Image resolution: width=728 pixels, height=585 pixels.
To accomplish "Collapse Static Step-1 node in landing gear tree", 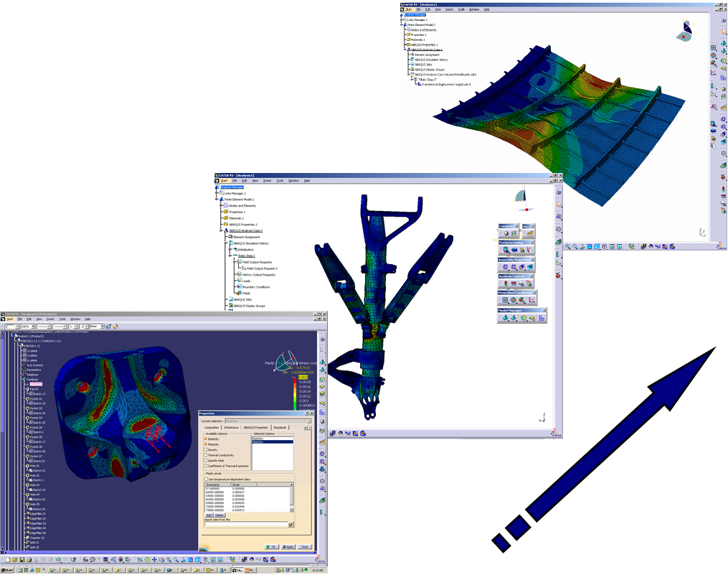I will pos(230,256).
